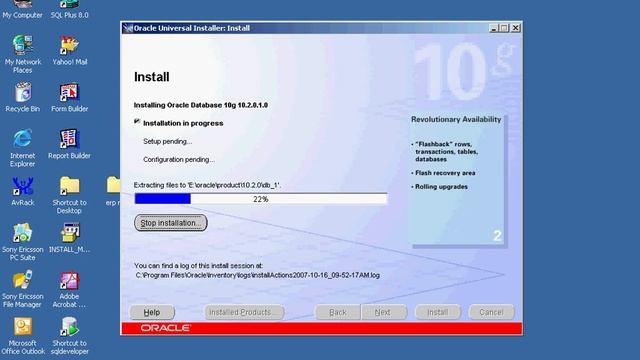Viewport: 640px width, 360px height.
Task: Click the Next button
Action: (x=384, y=312)
